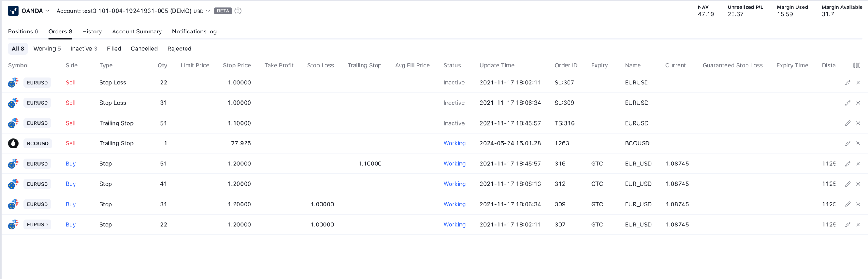
Task: Click pencil icon for order 312
Action: [x=848, y=184]
